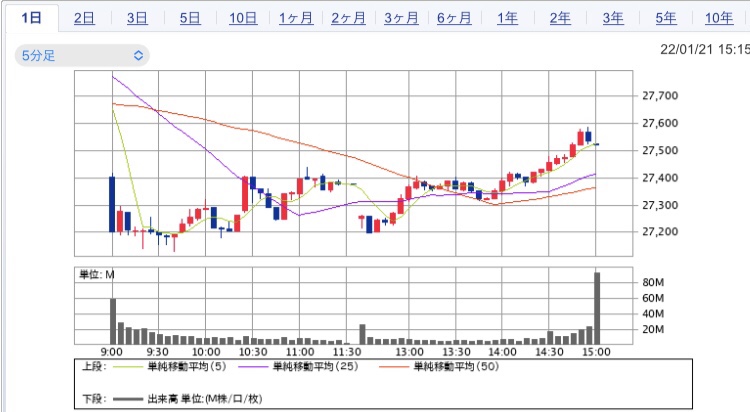Click the 27,600 price axis label

tap(660, 123)
